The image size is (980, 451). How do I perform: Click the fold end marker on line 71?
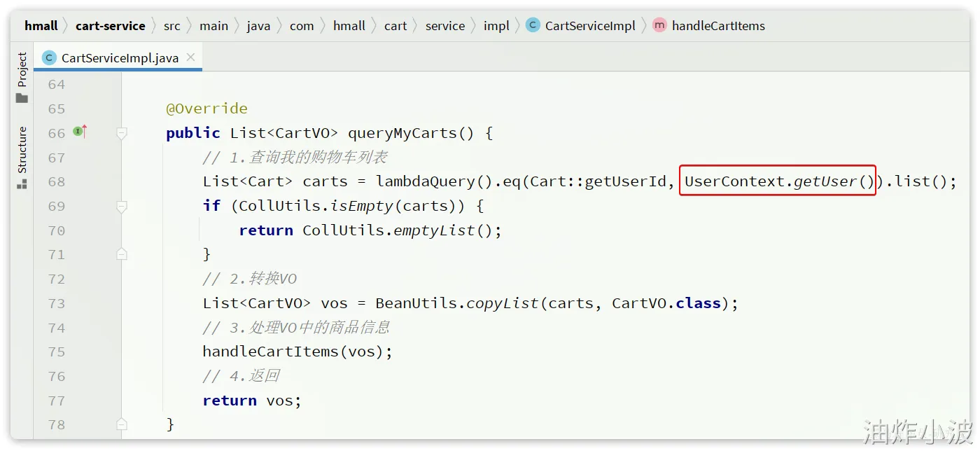tap(122, 254)
